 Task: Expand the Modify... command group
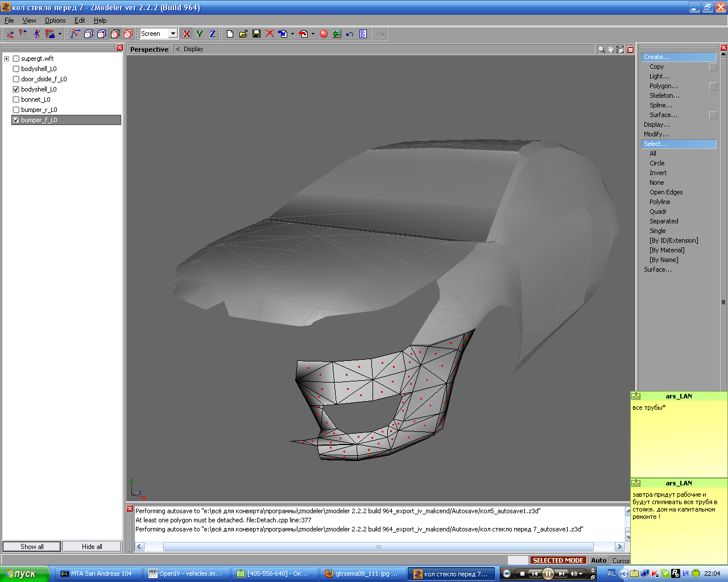point(656,134)
